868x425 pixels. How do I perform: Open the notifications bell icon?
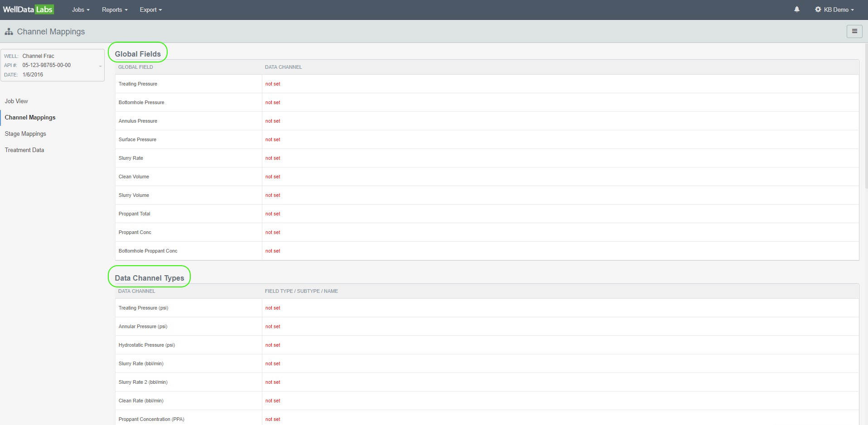click(x=797, y=10)
